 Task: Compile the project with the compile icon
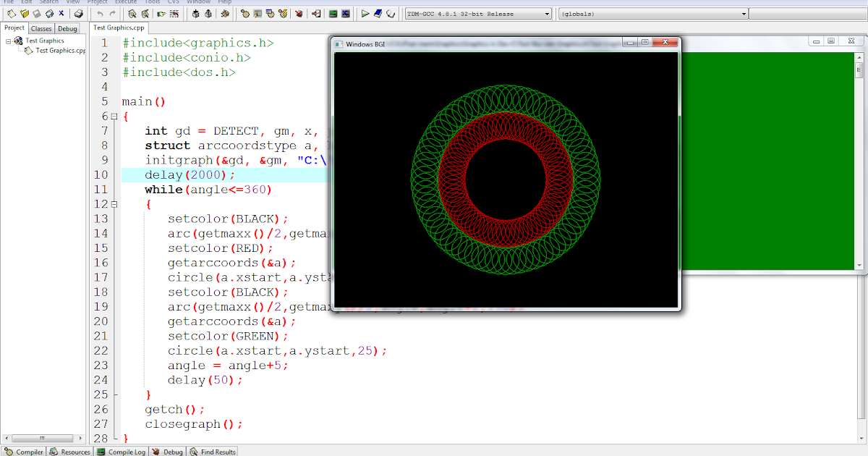(246, 13)
